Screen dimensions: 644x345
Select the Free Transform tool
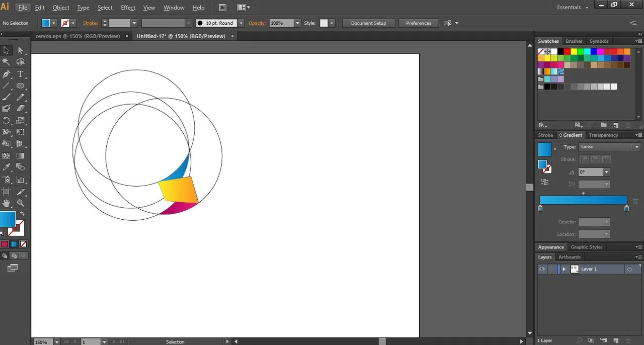(x=21, y=132)
